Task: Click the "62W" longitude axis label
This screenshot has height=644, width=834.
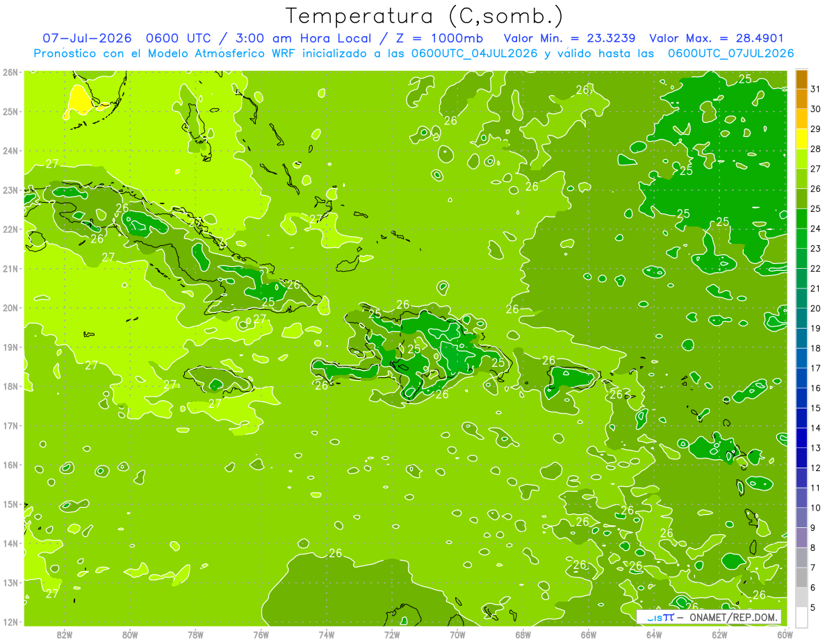Action: coord(719,634)
